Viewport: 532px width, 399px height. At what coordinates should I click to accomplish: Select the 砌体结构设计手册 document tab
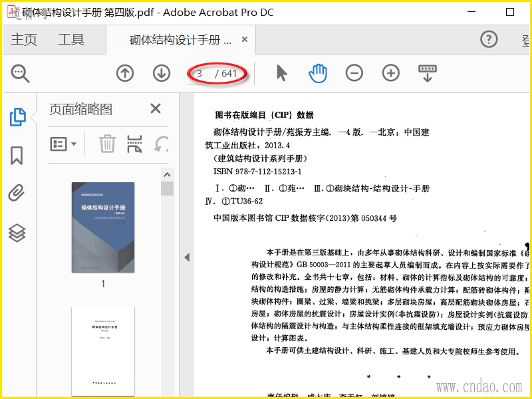(x=180, y=40)
